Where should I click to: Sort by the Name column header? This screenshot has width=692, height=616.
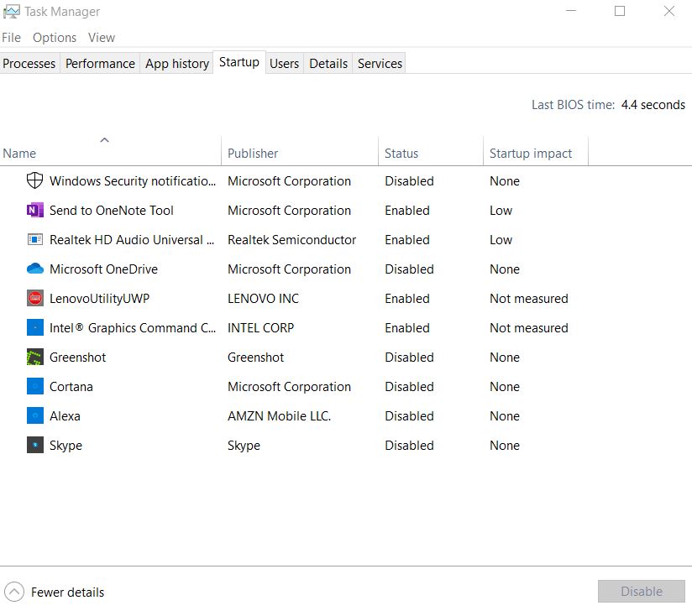coord(110,152)
